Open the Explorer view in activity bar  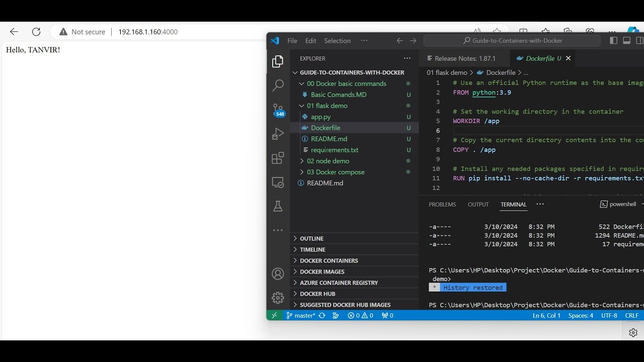[x=278, y=61]
